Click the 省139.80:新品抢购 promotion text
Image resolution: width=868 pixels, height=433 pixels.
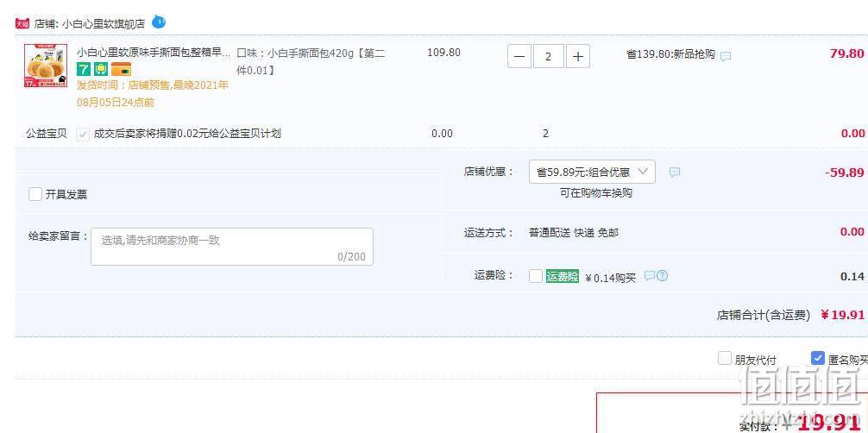(x=670, y=55)
